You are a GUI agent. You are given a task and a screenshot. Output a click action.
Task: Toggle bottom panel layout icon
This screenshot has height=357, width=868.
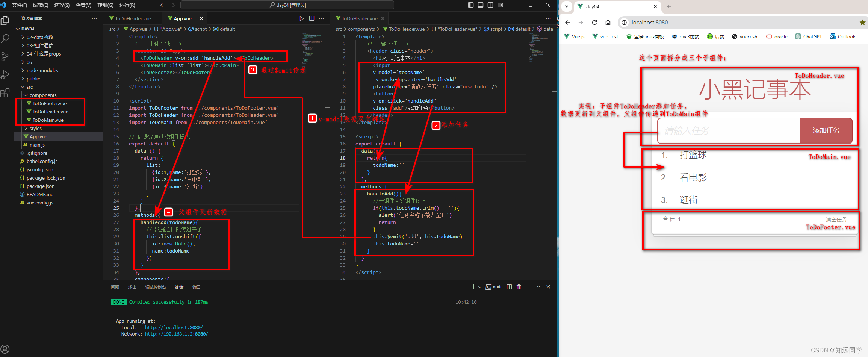pos(481,5)
